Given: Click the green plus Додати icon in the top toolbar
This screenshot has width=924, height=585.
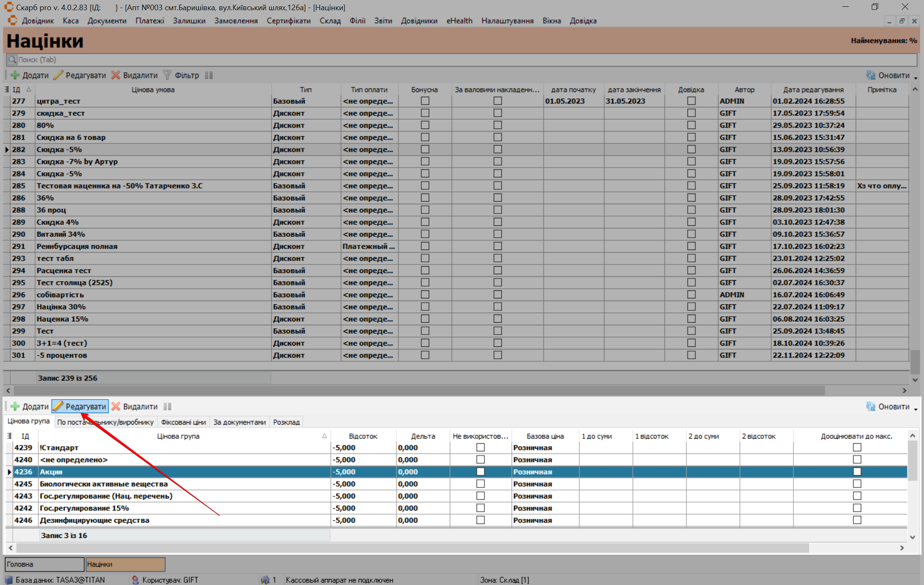Looking at the screenshot, I should [x=15, y=75].
